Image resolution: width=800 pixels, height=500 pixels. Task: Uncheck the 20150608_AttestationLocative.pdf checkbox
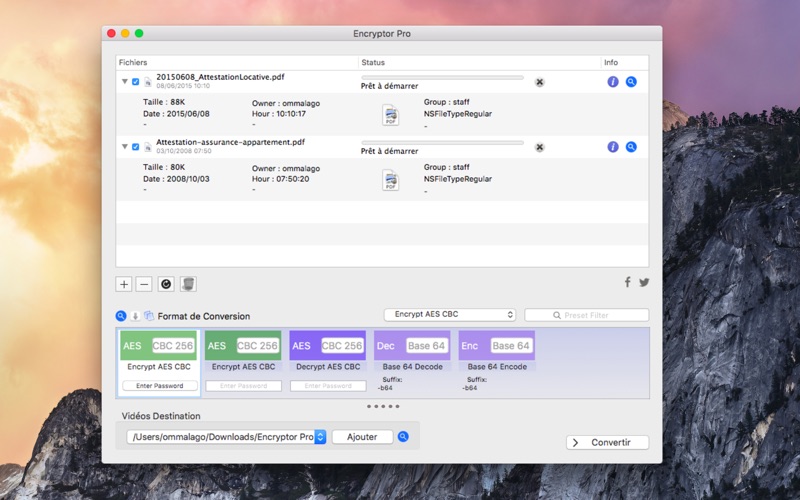click(136, 82)
